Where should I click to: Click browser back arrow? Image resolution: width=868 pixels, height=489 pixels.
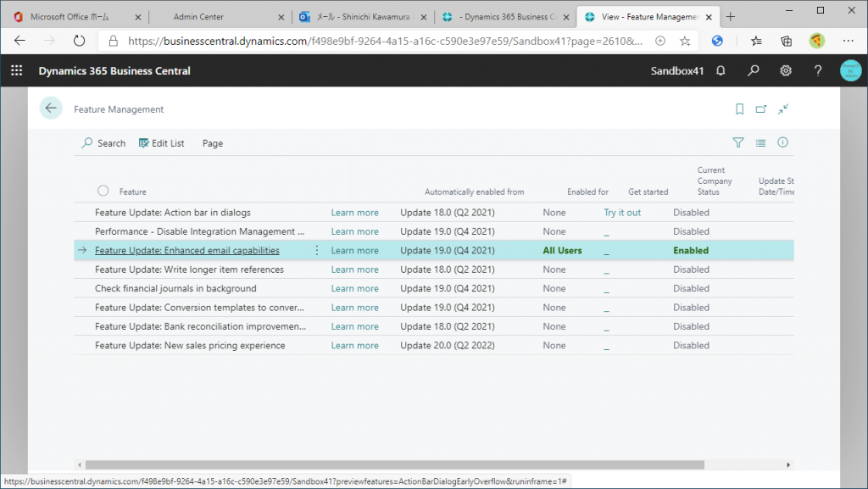coord(20,41)
